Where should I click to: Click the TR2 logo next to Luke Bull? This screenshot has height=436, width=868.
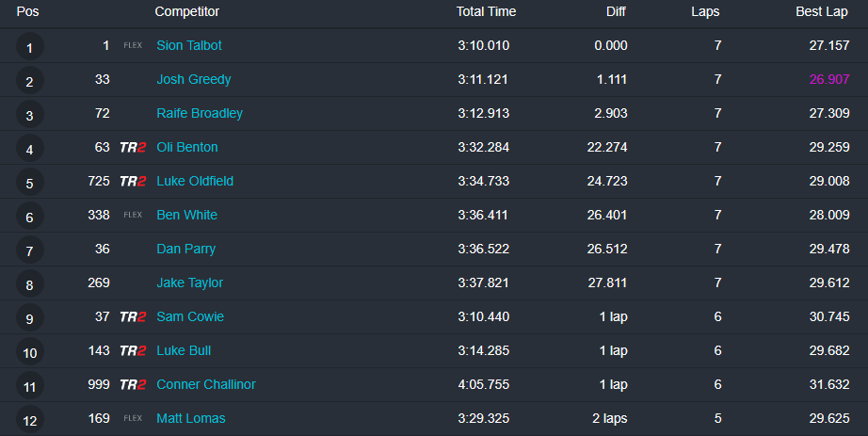coord(133,350)
